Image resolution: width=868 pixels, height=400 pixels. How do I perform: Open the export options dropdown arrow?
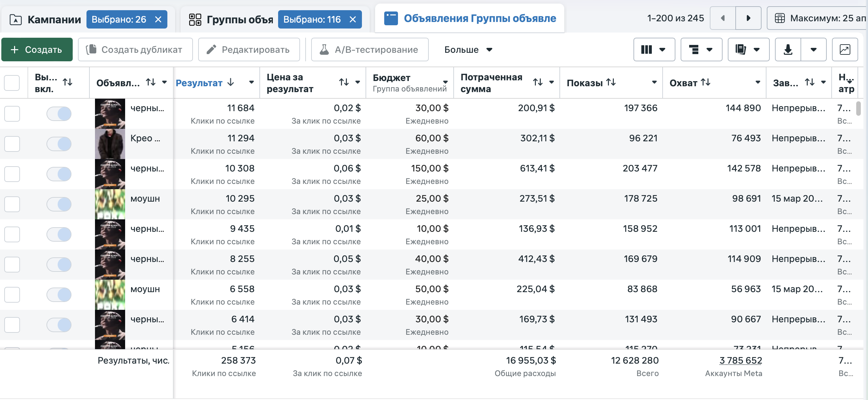pyautogui.click(x=813, y=50)
